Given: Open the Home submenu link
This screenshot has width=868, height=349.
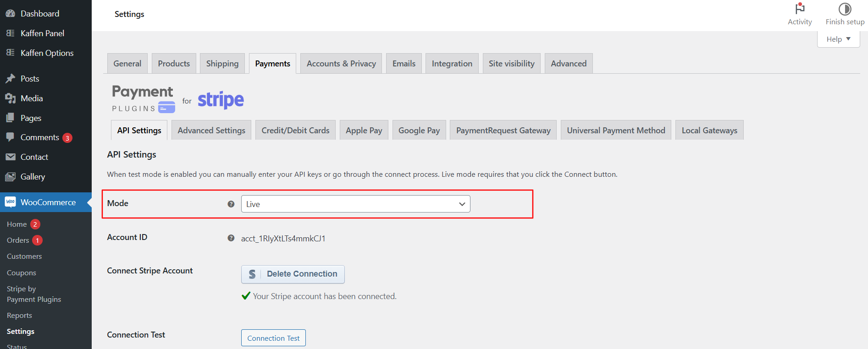Looking at the screenshot, I should pos(17,224).
